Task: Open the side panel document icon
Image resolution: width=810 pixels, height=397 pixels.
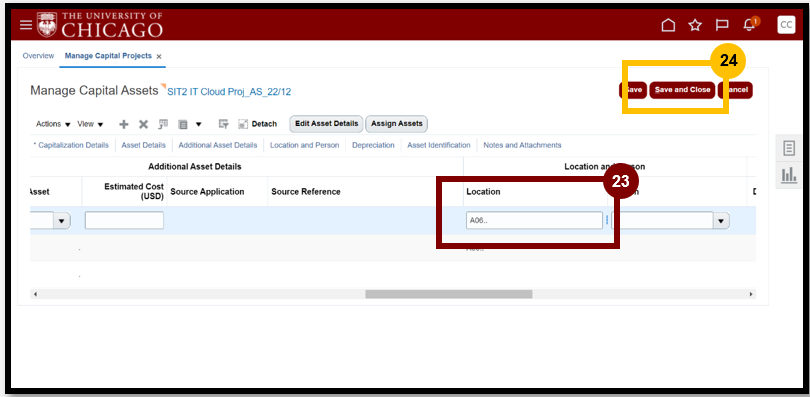Action: coord(789,149)
